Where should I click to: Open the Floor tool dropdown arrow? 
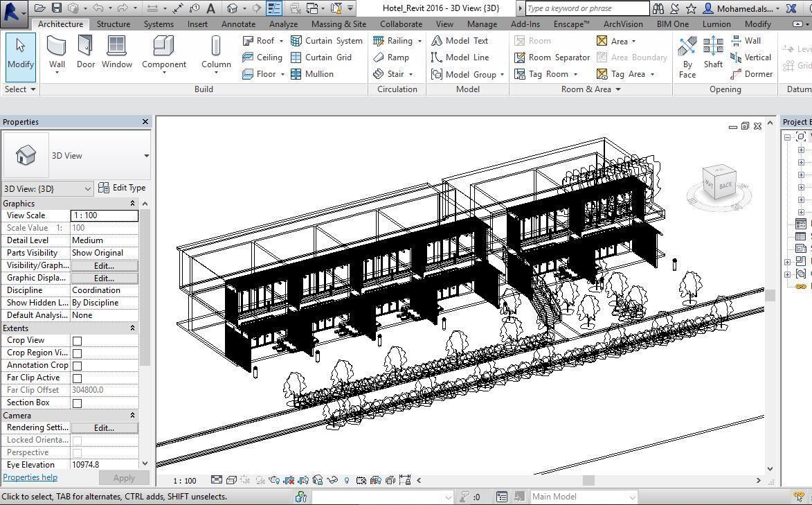point(282,74)
